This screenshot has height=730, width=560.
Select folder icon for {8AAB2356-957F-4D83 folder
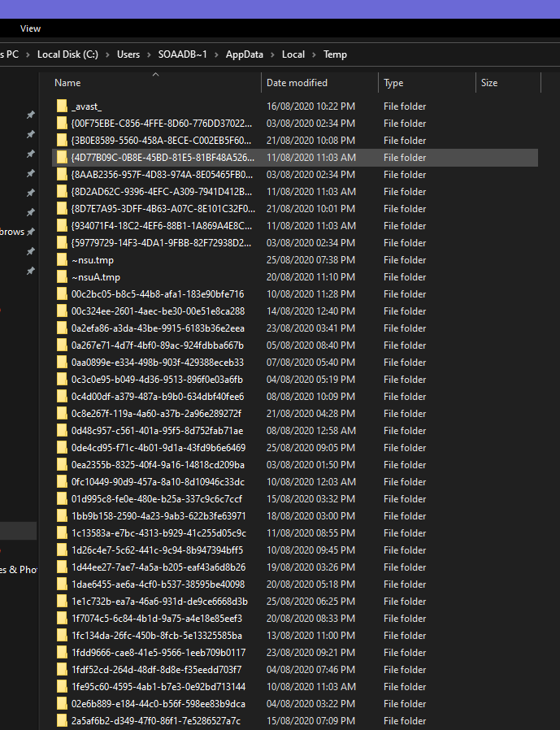click(x=63, y=175)
